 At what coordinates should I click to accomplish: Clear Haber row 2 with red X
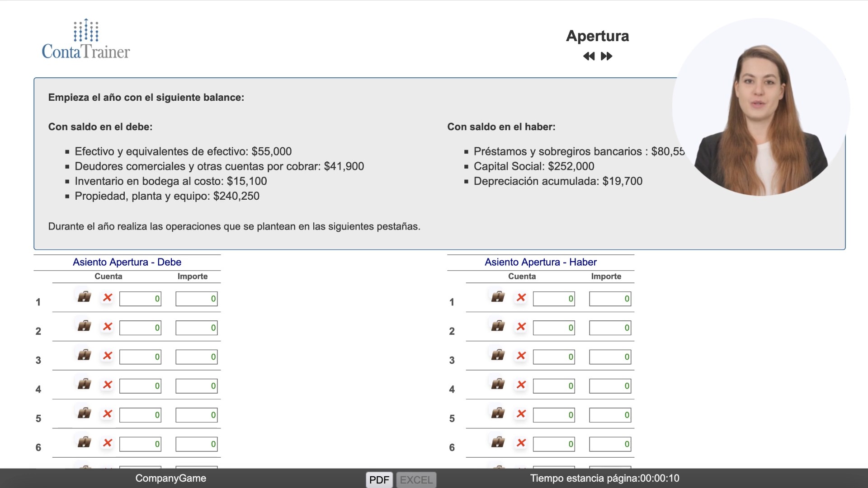pyautogui.click(x=521, y=326)
